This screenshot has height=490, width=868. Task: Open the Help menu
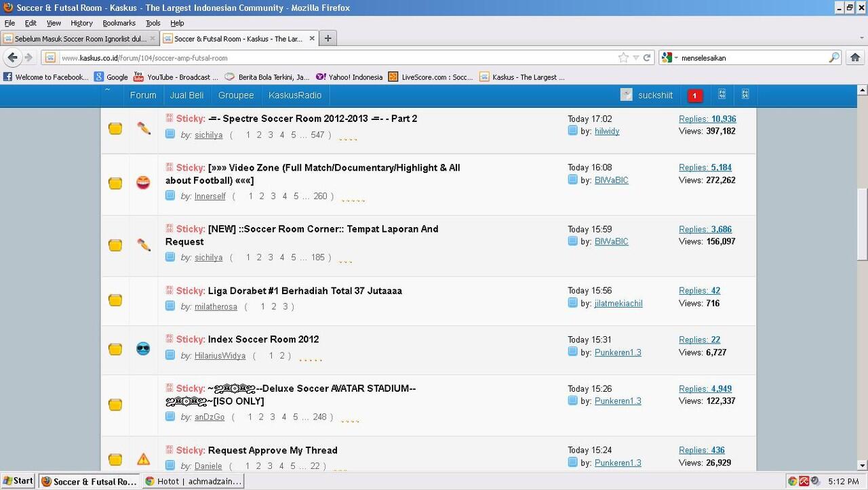(x=177, y=23)
